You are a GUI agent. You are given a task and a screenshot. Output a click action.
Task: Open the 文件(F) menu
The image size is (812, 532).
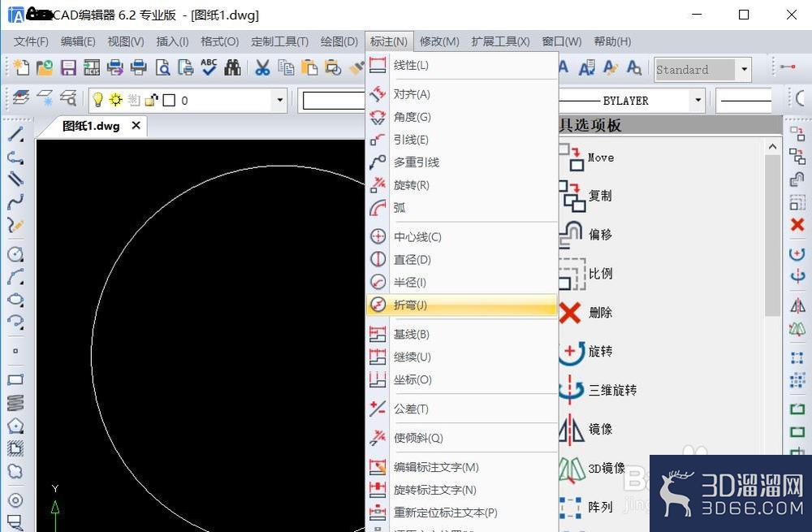click(31, 41)
